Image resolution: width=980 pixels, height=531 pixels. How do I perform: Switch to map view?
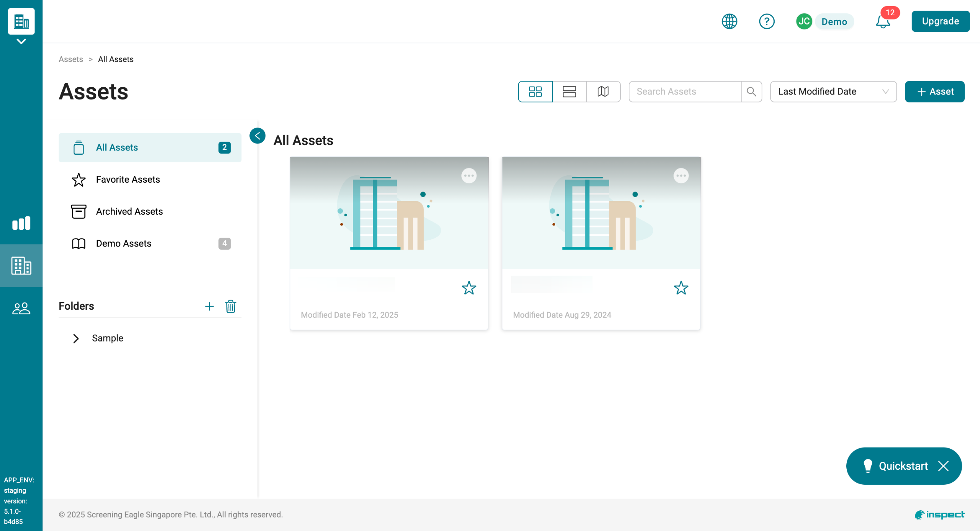coord(603,91)
